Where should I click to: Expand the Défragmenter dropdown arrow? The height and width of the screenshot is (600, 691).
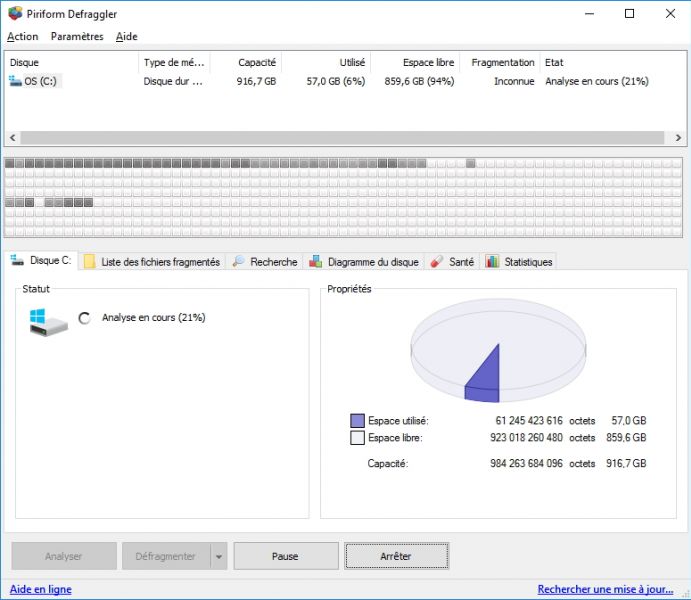tap(219, 556)
